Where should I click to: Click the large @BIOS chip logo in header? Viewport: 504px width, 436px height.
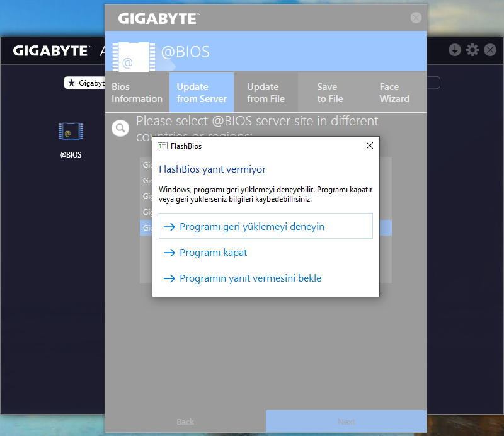[134, 57]
